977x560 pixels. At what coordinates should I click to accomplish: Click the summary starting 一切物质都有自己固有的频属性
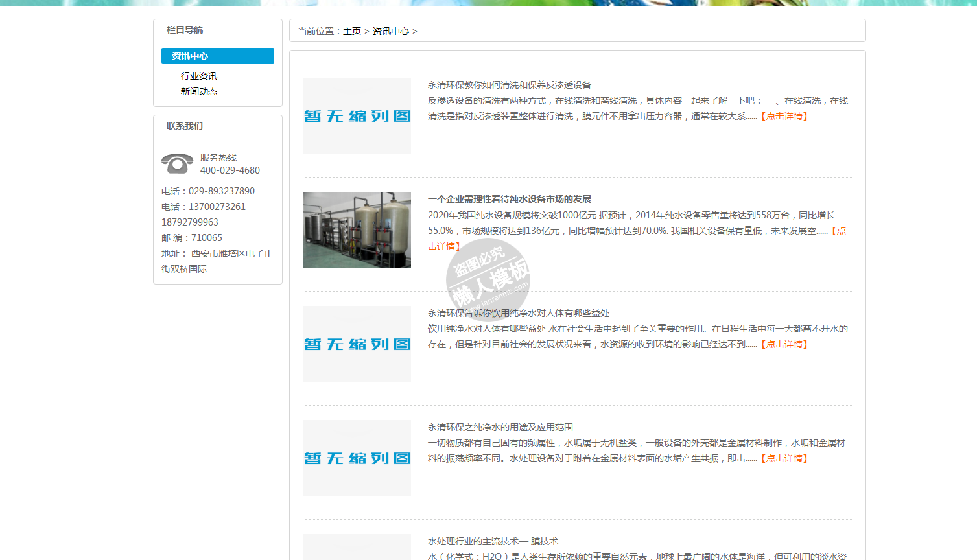637,450
